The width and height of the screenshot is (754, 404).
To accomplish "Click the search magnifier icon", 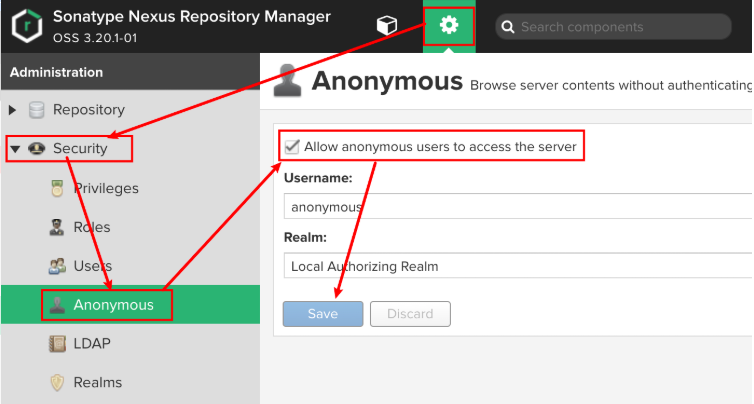I will (508, 27).
